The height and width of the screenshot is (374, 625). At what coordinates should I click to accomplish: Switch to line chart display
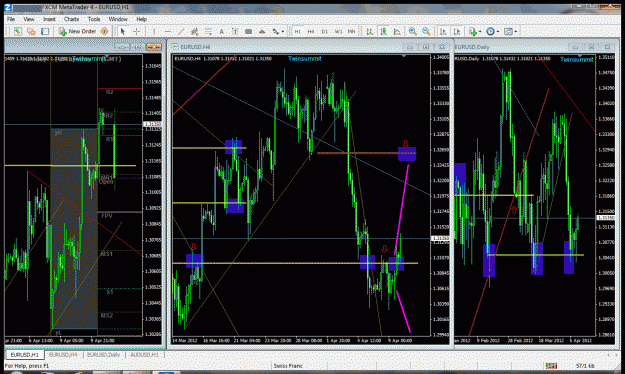pos(397,31)
